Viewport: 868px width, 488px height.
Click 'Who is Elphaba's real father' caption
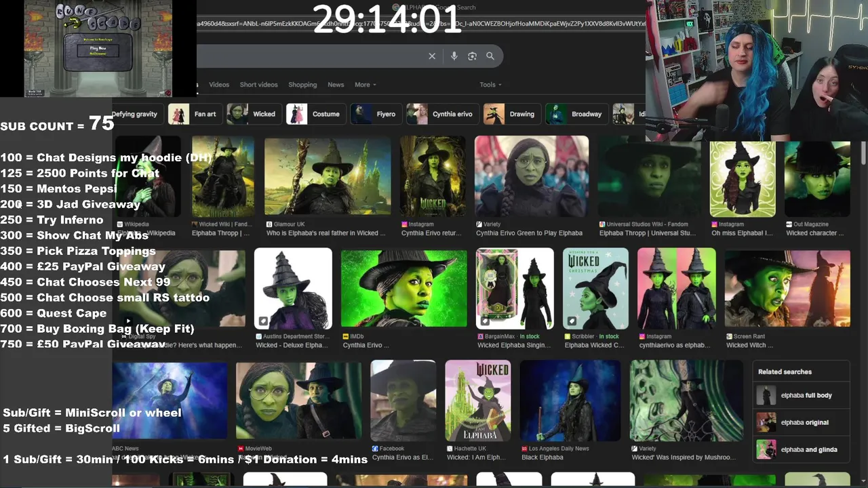[x=325, y=233]
